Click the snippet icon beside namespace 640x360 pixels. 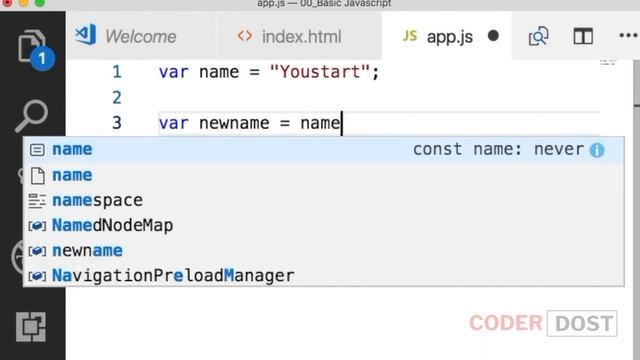pyautogui.click(x=37, y=201)
